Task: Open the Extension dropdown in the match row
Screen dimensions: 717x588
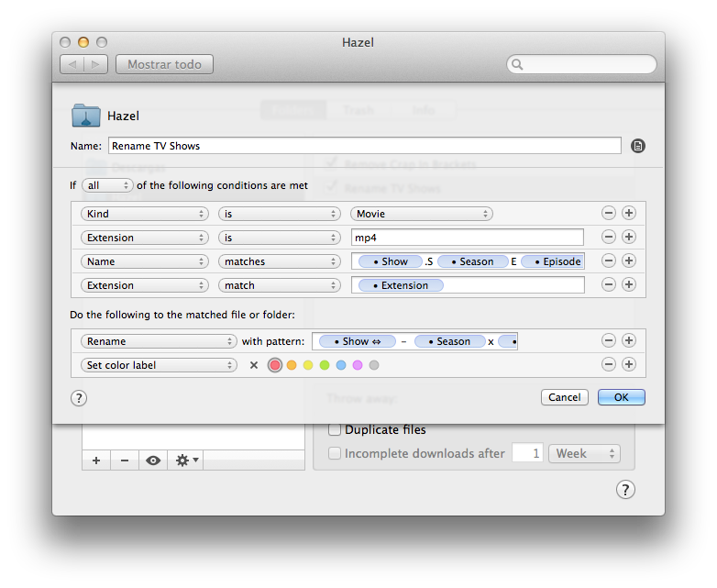Action: pyautogui.click(x=145, y=285)
